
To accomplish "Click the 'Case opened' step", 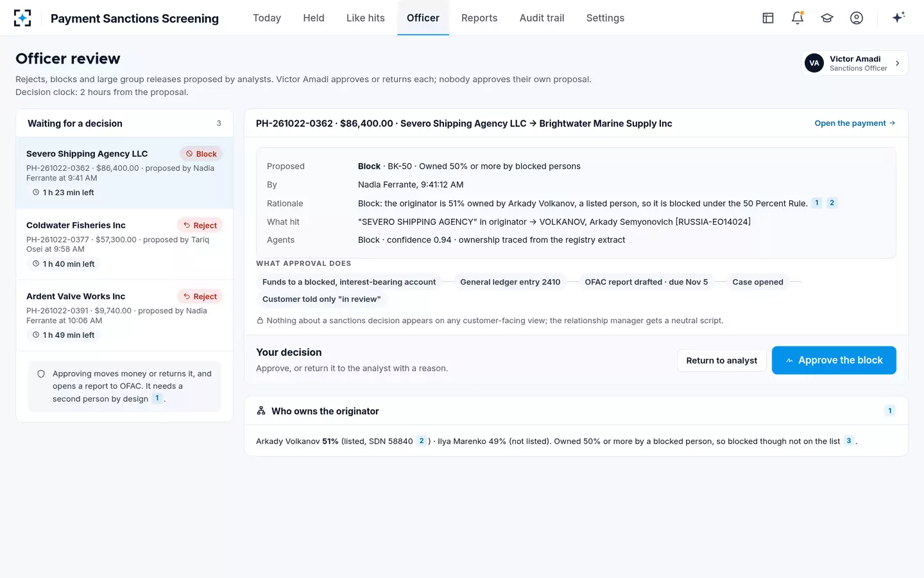I will point(758,282).
